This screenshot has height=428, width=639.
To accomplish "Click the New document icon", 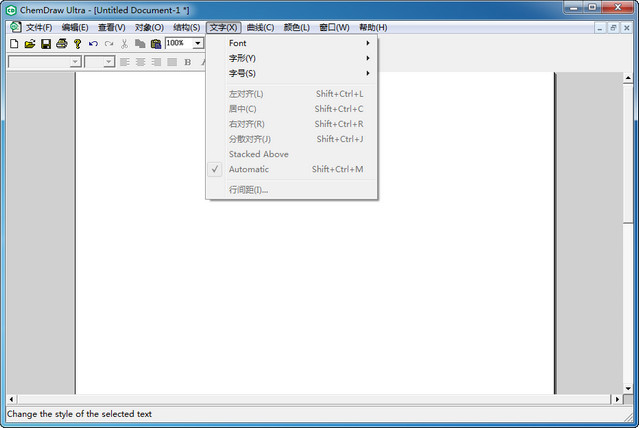I will click(x=14, y=44).
